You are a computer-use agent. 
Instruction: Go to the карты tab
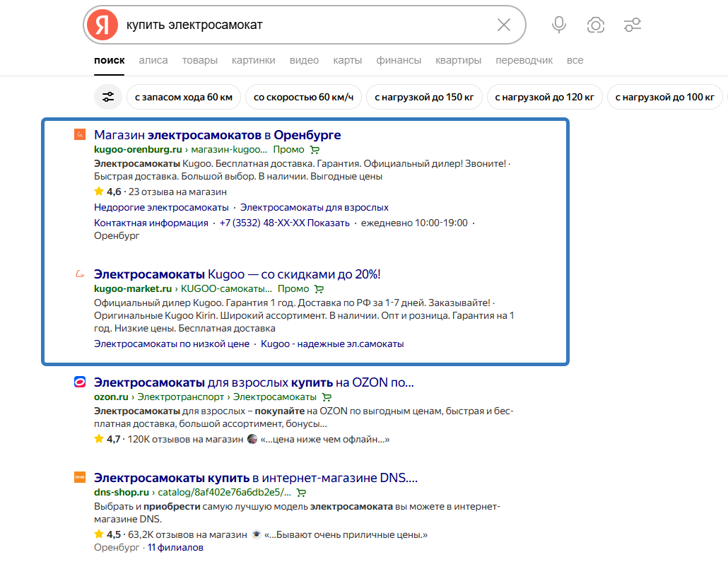[347, 60]
